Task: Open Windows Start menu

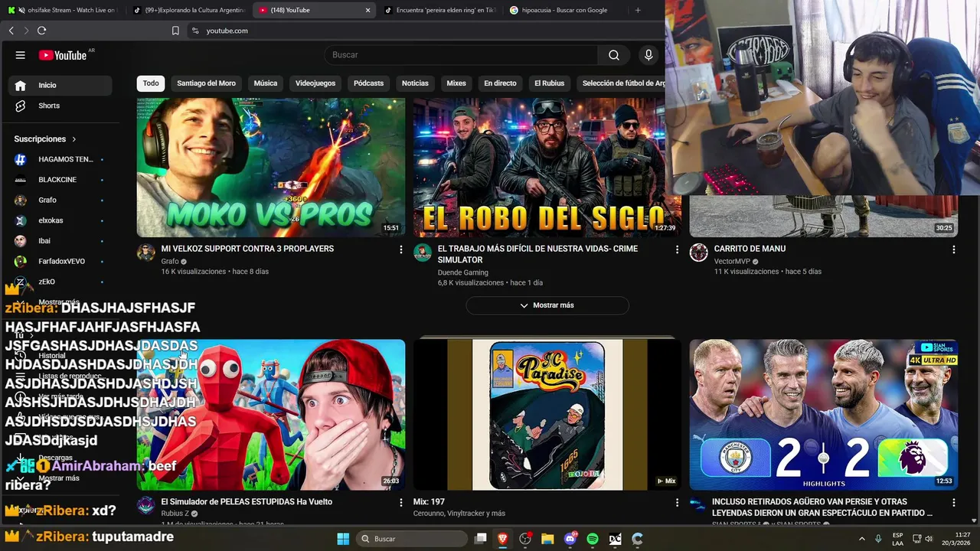Action: pyautogui.click(x=343, y=539)
